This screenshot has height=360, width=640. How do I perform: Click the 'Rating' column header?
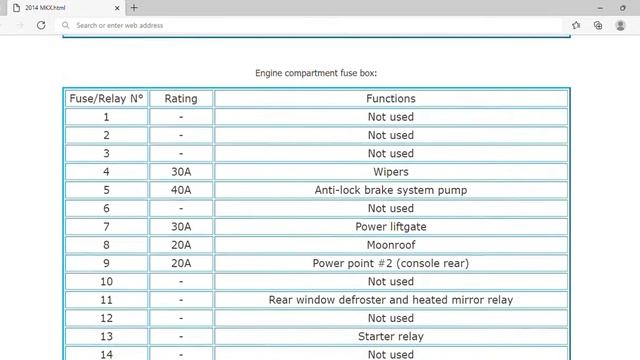181,98
